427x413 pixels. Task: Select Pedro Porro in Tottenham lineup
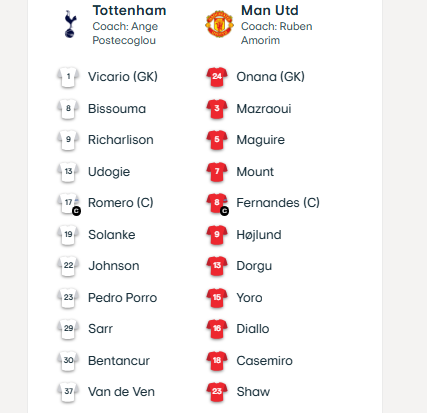(x=122, y=298)
